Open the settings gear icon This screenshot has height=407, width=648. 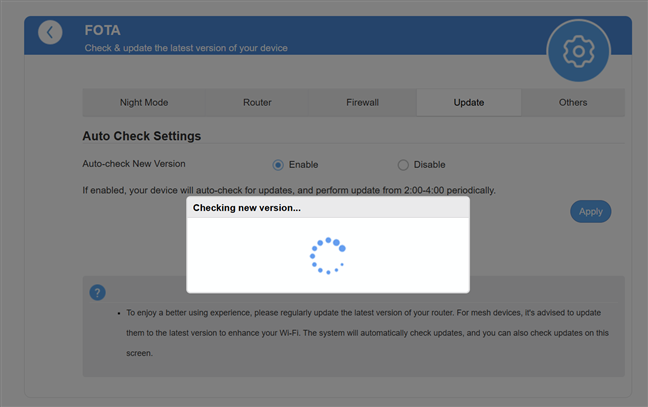[579, 50]
